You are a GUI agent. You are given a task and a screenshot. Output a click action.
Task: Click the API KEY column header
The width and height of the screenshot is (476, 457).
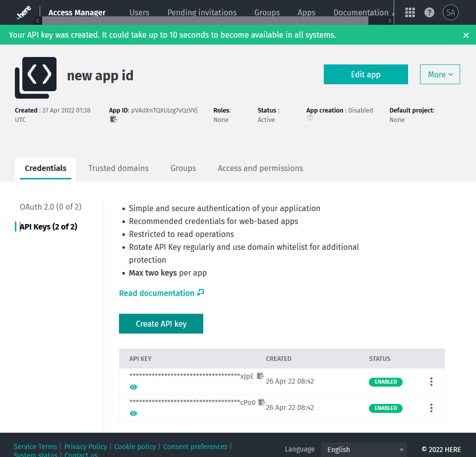(140, 359)
